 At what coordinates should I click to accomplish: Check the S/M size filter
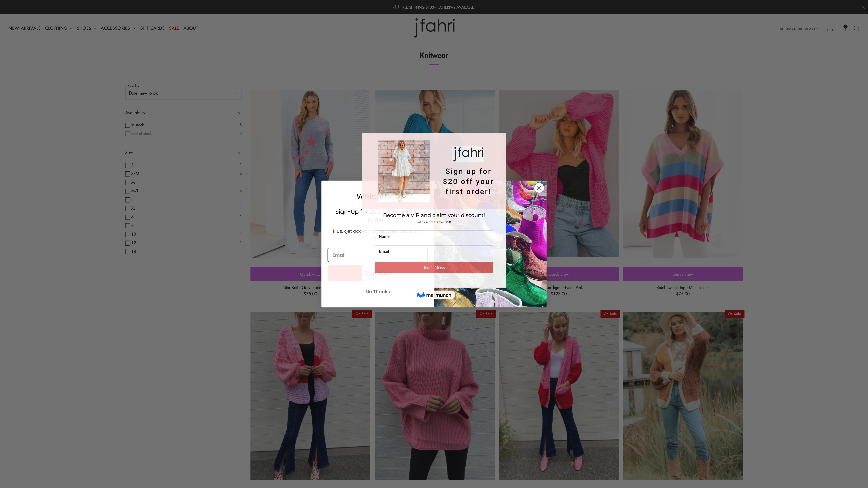coord(128,174)
